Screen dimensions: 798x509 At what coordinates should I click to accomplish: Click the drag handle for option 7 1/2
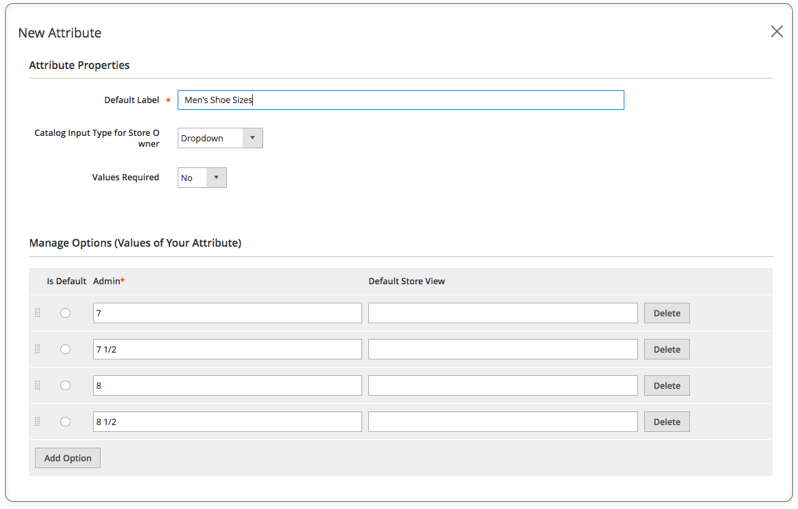click(x=37, y=349)
